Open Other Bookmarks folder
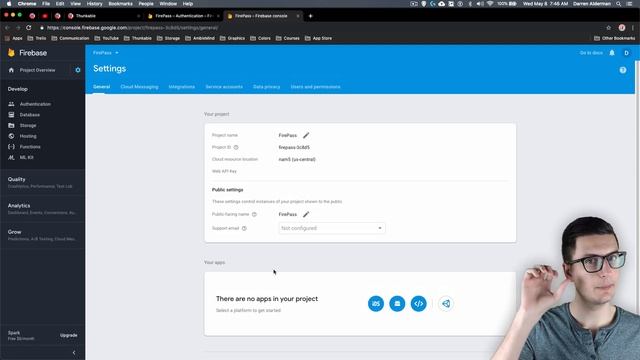Viewport: 640px width, 360px height. 614,38
